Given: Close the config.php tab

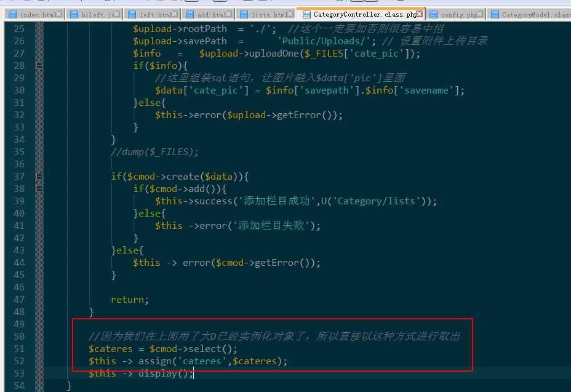Looking at the screenshot, I should click(x=480, y=14).
